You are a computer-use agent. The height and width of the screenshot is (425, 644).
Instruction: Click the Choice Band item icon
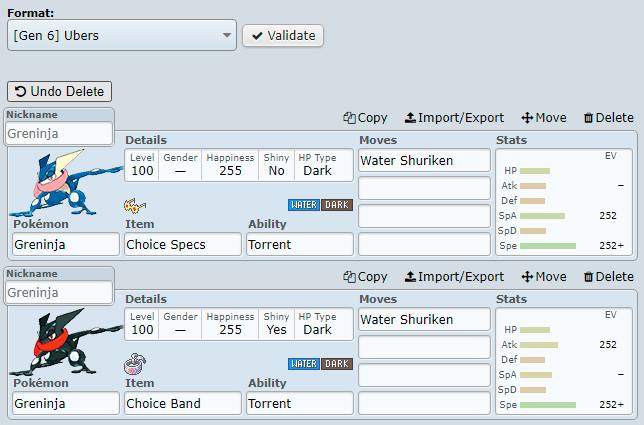(135, 364)
